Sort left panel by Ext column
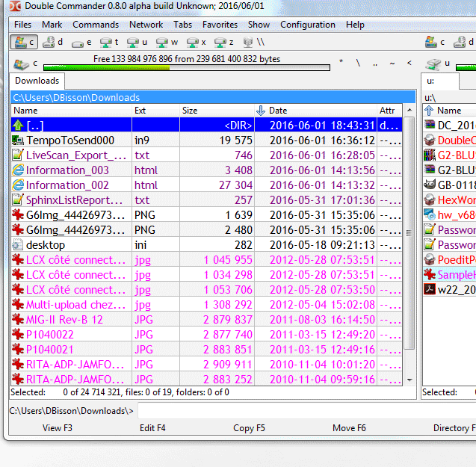The width and height of the screenshot is (476, 467). pos(155,111)
